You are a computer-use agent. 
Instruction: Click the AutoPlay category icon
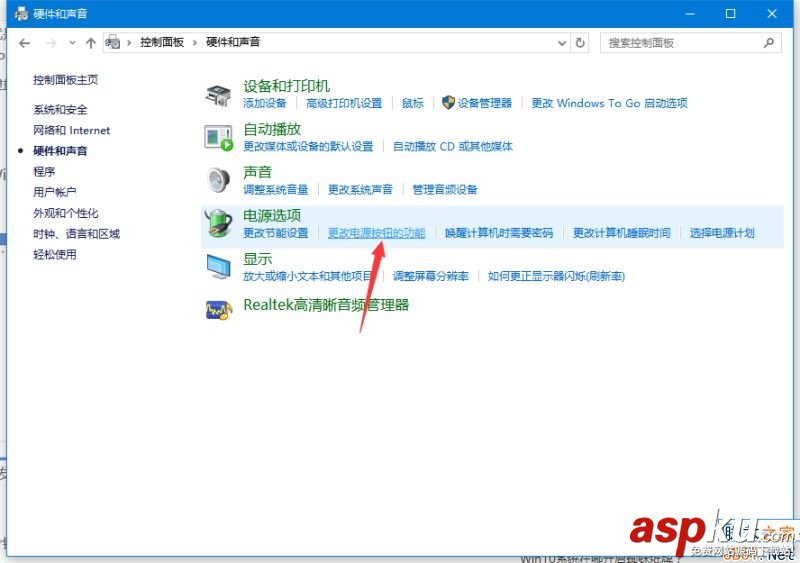219,138
